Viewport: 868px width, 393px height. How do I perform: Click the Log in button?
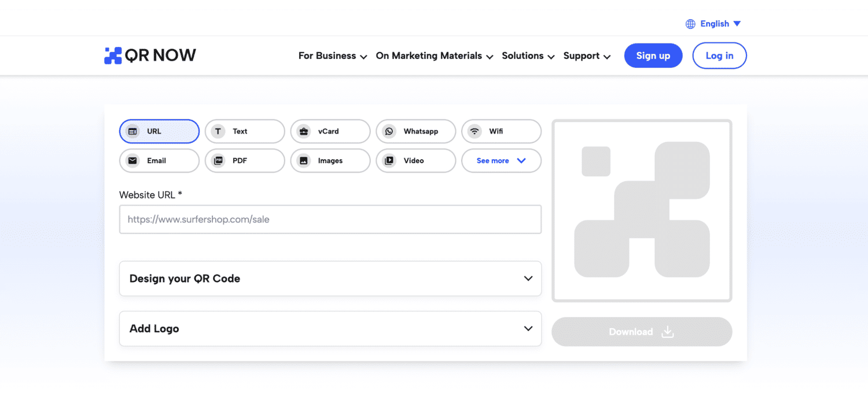719,56
